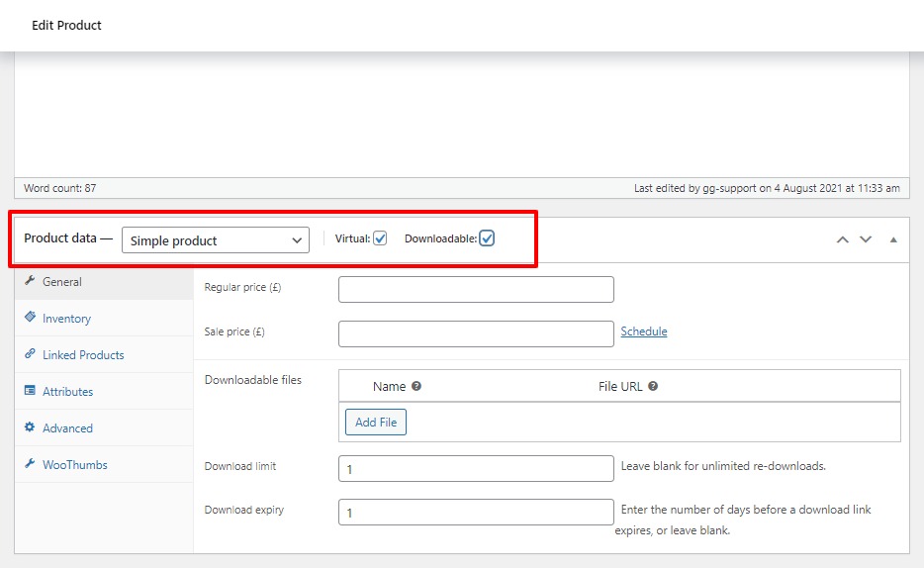Click the help icon next to File URL
924x568 pixels.
(x=653, y=386)
